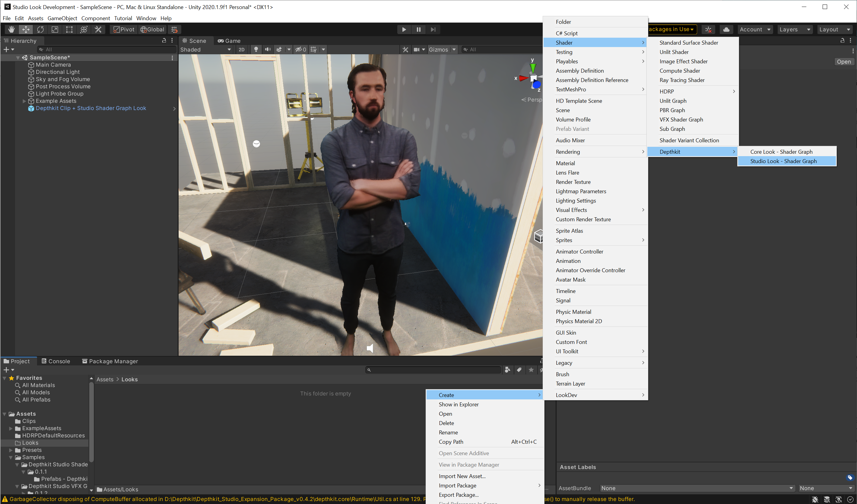857x504 pixels.
Task: Open the Layers dropdown
Action: [794, 30]
